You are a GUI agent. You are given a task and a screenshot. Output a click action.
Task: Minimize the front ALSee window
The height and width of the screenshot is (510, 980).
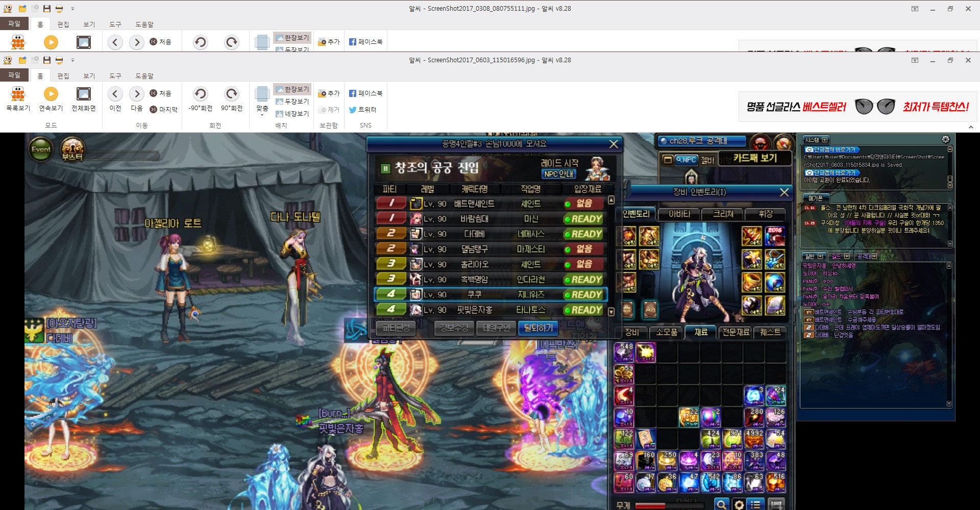pyautogui.click(x=933, y=60)
